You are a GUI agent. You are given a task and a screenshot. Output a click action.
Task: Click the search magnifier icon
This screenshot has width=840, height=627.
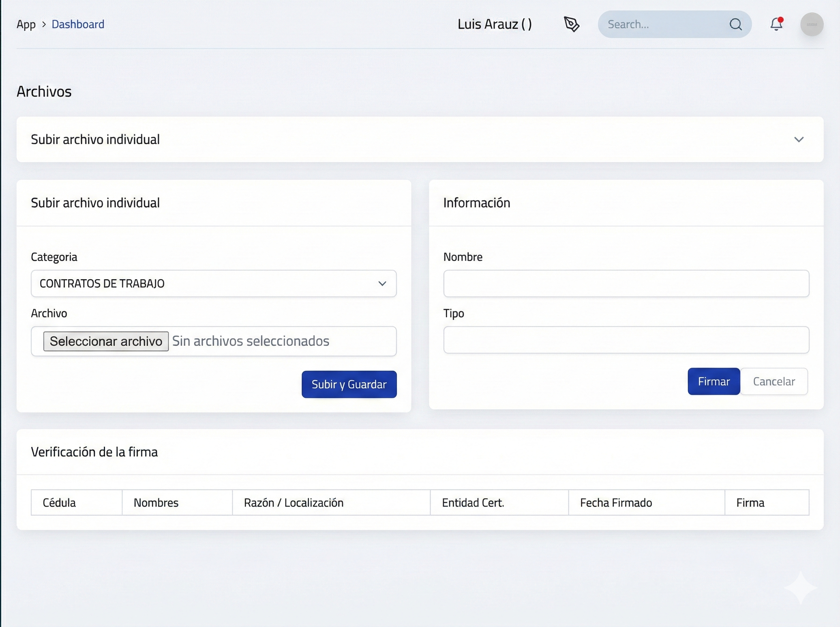pos(735,24)
